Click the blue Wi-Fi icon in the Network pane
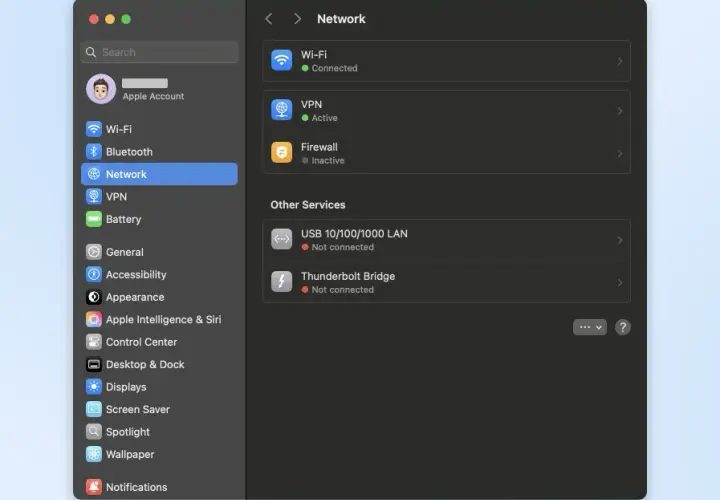This screenshot has height=500, width=720. (281, 61)
